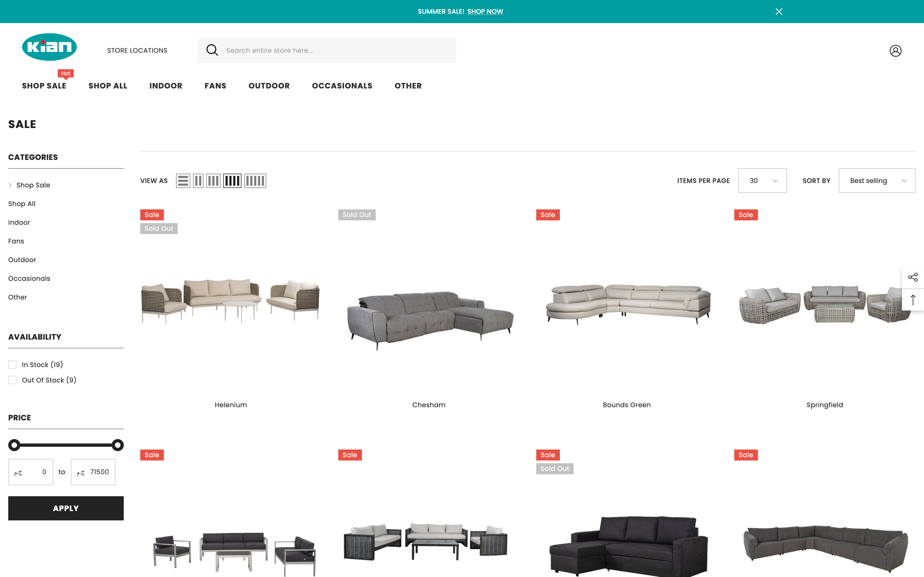Image resolution: width=924 pixels, height=577 pixels.
Task: Dismiss the summer sale banner
Action: point(779,12)
